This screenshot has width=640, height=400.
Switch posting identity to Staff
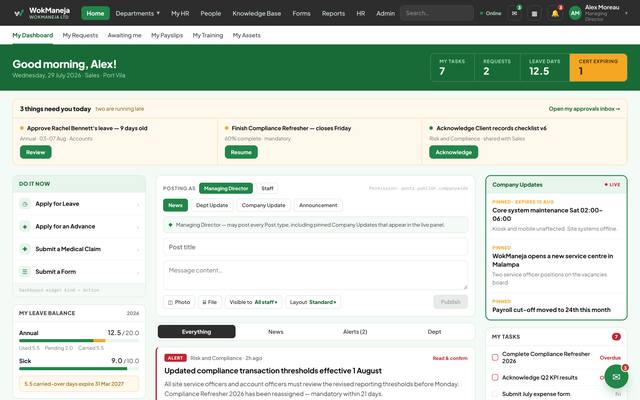tap(267, 188)
